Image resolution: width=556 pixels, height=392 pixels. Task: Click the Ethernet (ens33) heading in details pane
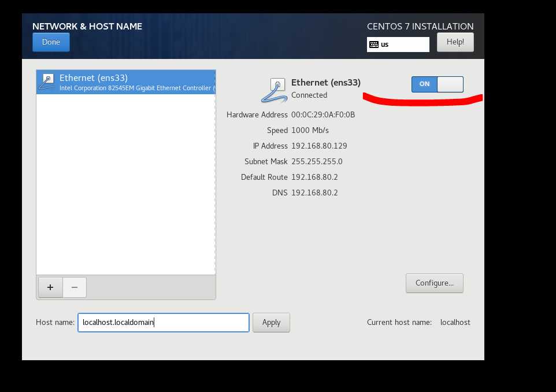(x=326, y=83)
